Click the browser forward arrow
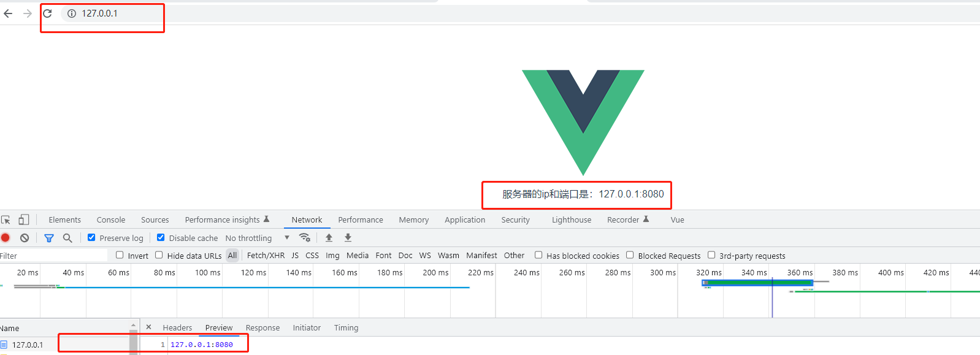Screen dimensions: 980x355 28,13
